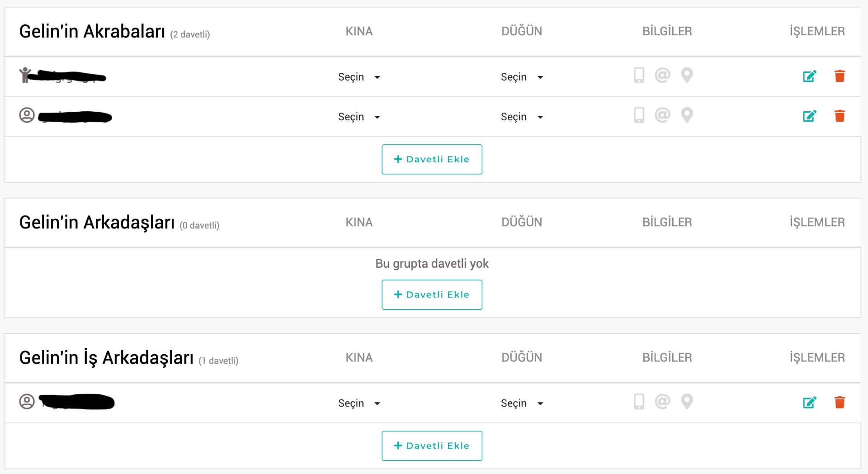
Task: Click the "(2 davetli)" count label
Action: pos(190,34)
